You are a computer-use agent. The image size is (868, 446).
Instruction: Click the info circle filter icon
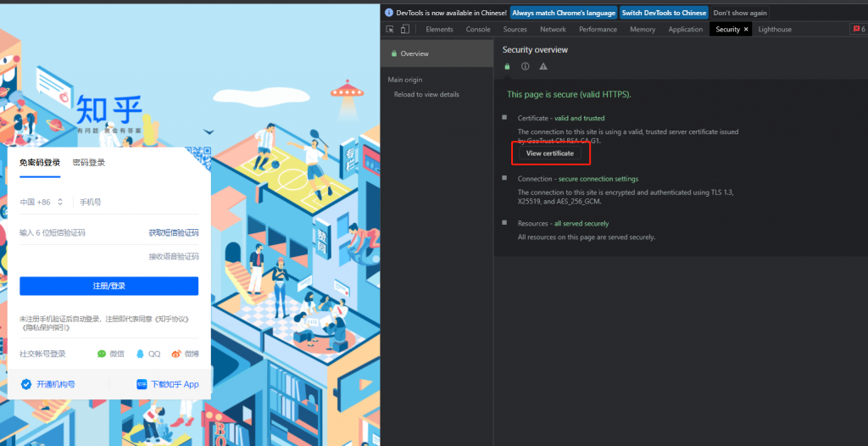click(526, 66)
